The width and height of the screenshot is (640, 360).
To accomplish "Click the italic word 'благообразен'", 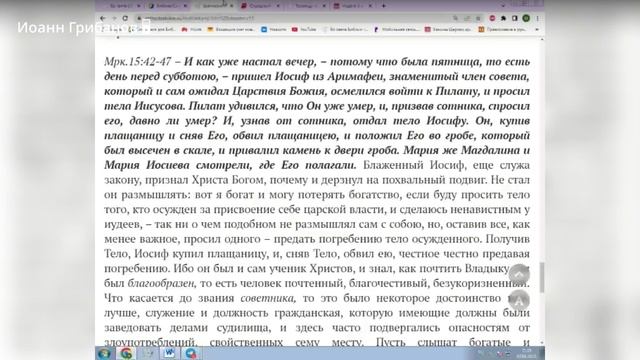I will 161,283.
